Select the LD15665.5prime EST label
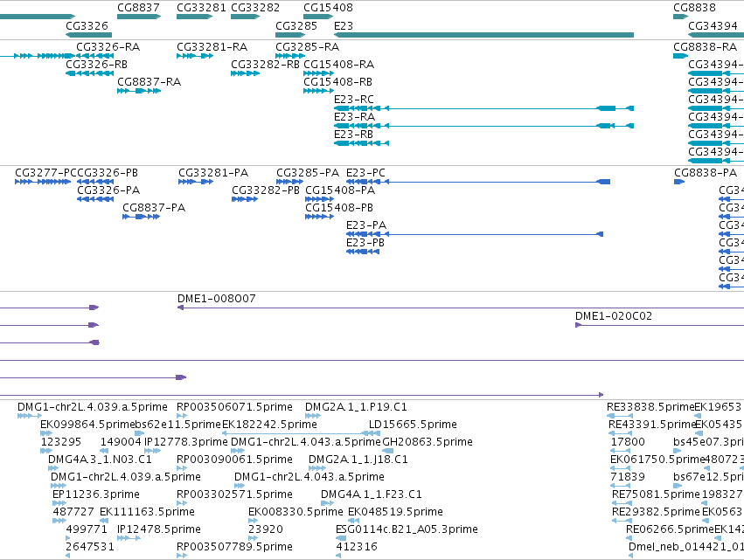Image resolution: width=744 pixels, height=560 pixels. (413, 425)
